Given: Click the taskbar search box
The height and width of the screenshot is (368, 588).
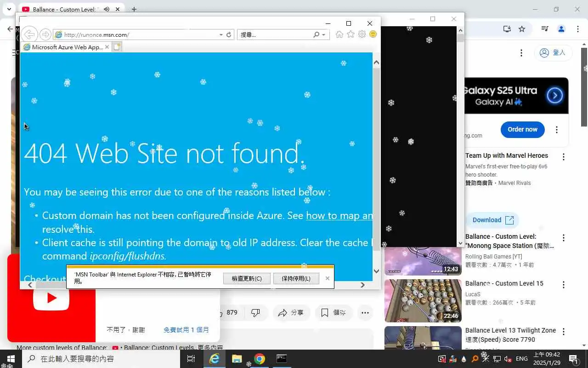Looking at the screenshot, I should coord(101,359).
